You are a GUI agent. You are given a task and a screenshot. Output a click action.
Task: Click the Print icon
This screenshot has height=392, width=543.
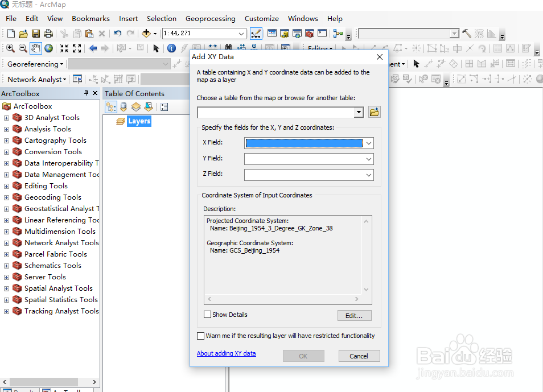coord(48,34)
